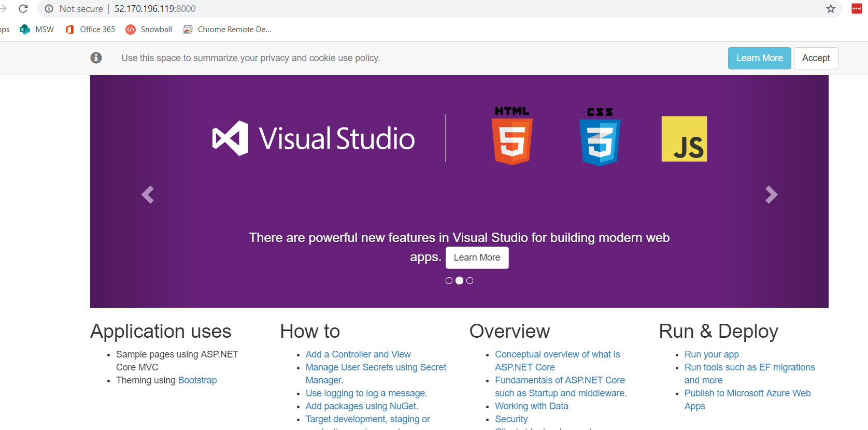Select the active second carousel indicator dot
The width and height of the screenshot is (868, 430).
pyautogui.click(x=459, y=281)
